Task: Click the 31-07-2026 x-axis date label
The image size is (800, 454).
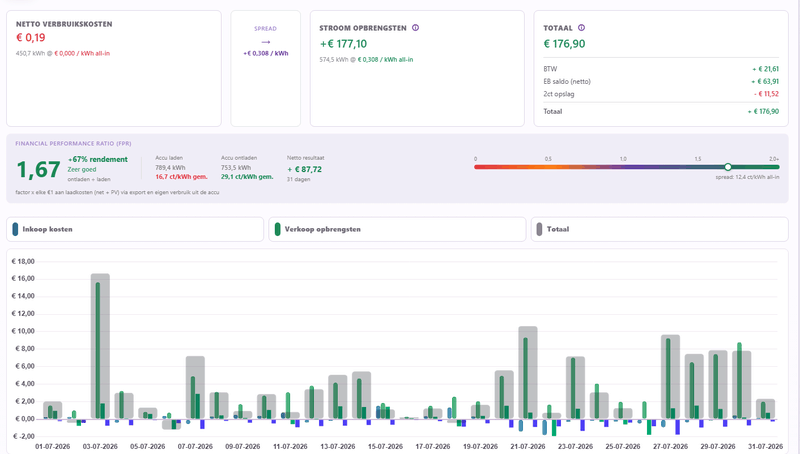Action: pyautogui.click(x=765, y=446)
